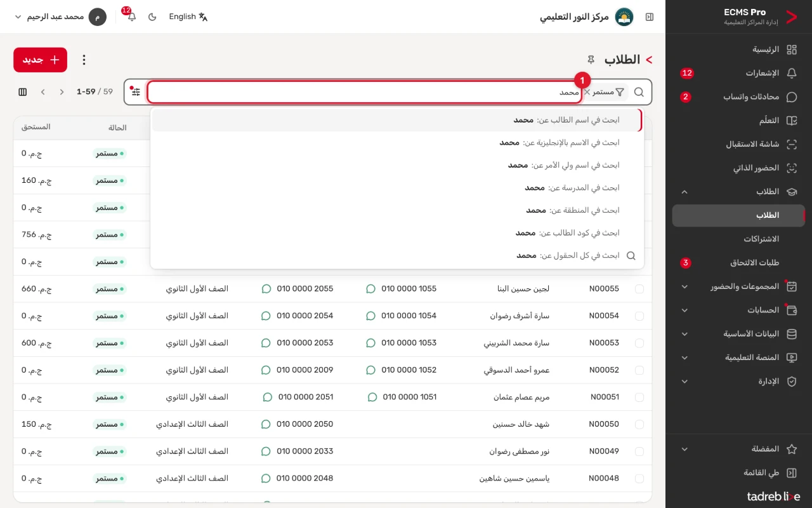Click the magnifier icon in the search bar

point(639,92)
